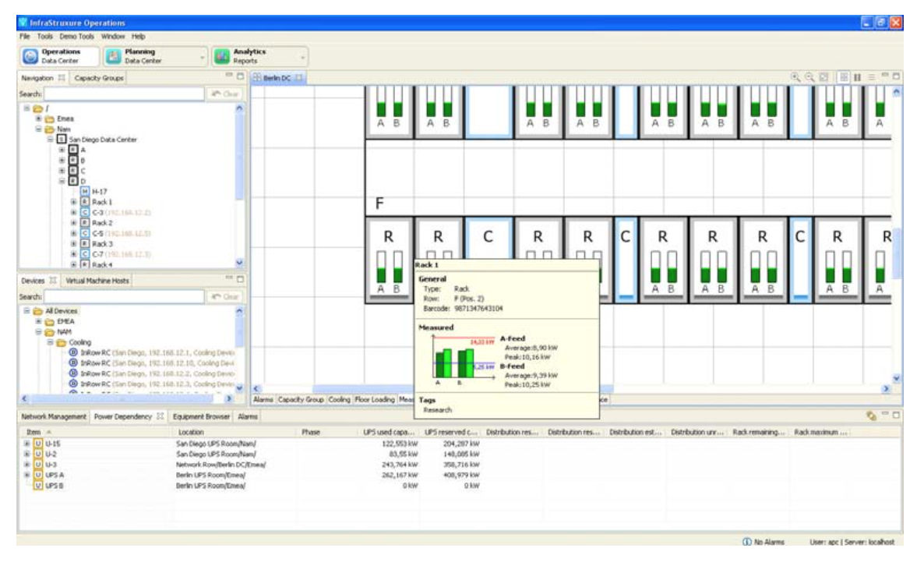The image size is (924, 566).
Task: Zoom out of the floor layout
Action: [809, 77]
